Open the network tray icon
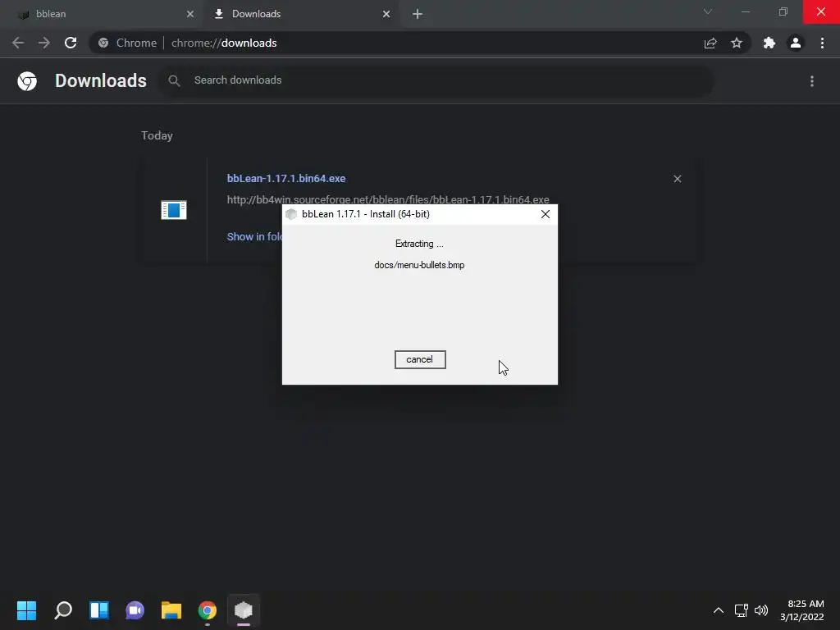Viewport: 840px width, 630px height. click(742, 610)
